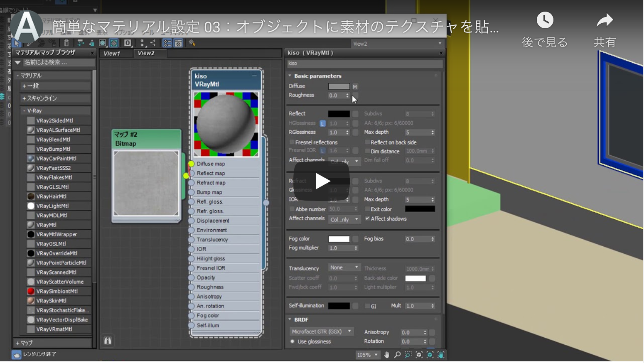Play the video with center play button

(x=322, y=181)
